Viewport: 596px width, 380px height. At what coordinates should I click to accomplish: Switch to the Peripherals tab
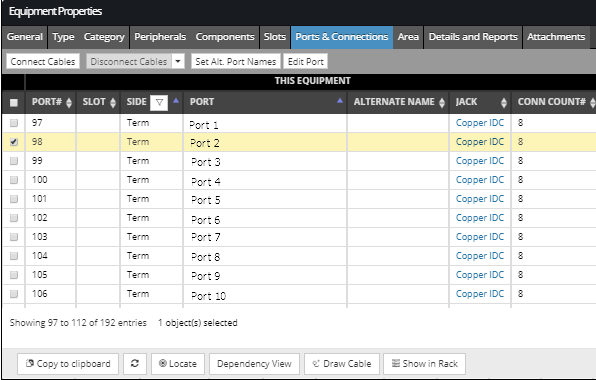tap(160, 37)
